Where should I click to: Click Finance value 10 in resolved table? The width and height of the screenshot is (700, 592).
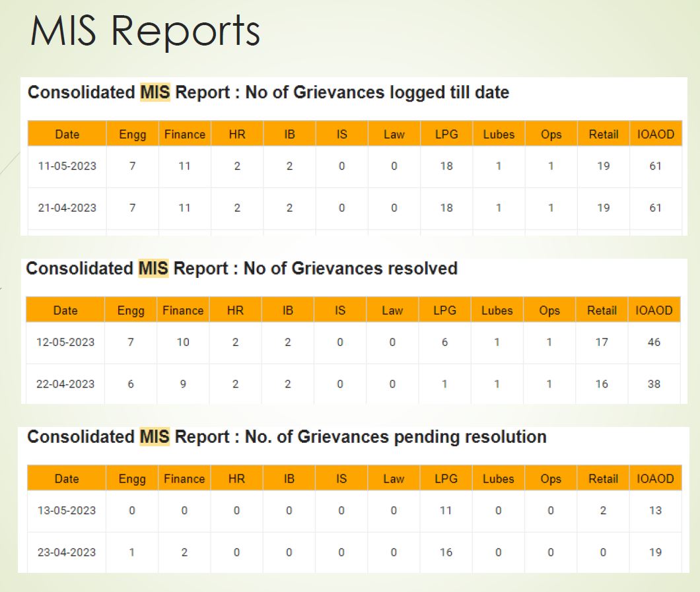click(183, 343)
